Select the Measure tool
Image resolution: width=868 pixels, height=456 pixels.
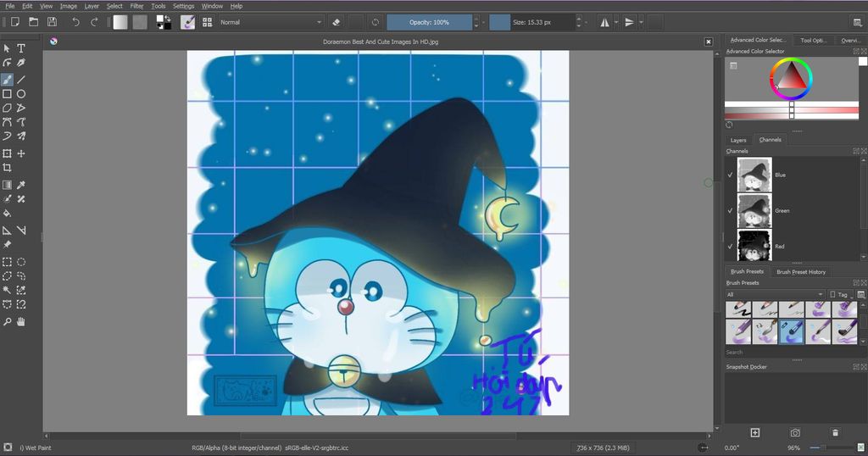coord(21,231)
